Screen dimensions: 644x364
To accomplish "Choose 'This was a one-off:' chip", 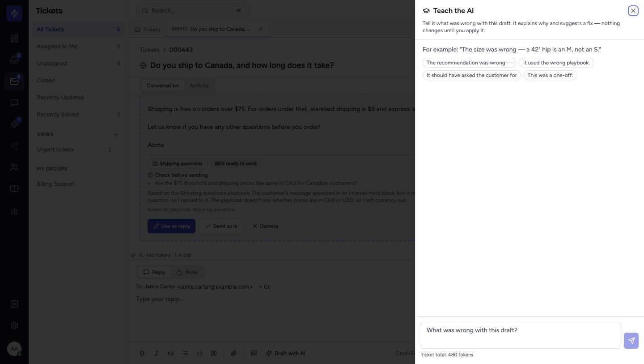I will [550, 75].
